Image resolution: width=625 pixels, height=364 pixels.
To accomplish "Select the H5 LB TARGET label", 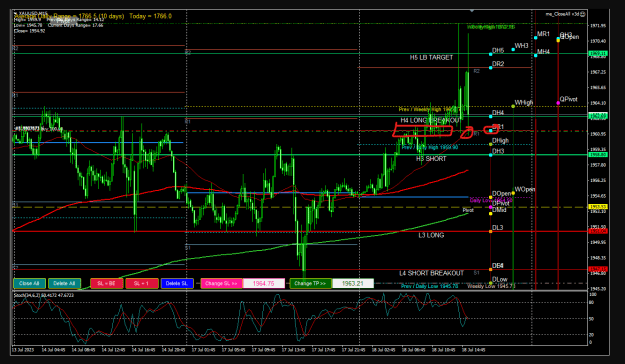I will (431, 57).
